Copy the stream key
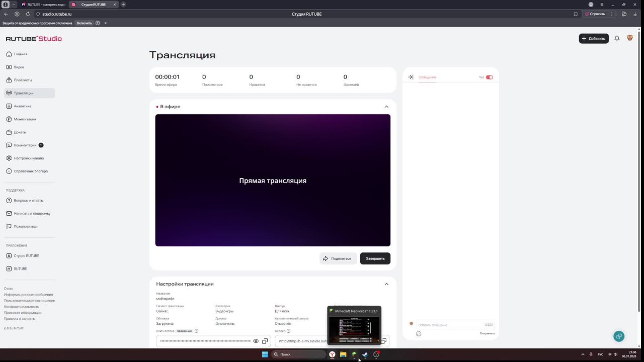 coord(265,341)
